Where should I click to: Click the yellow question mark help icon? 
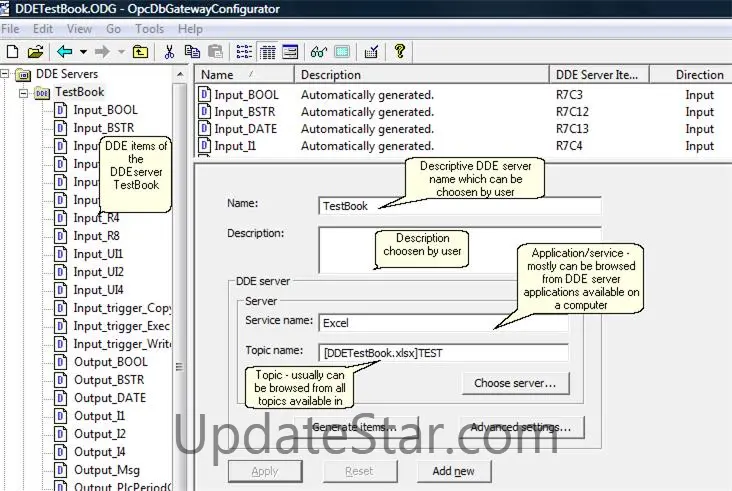(x=400, y=51)
